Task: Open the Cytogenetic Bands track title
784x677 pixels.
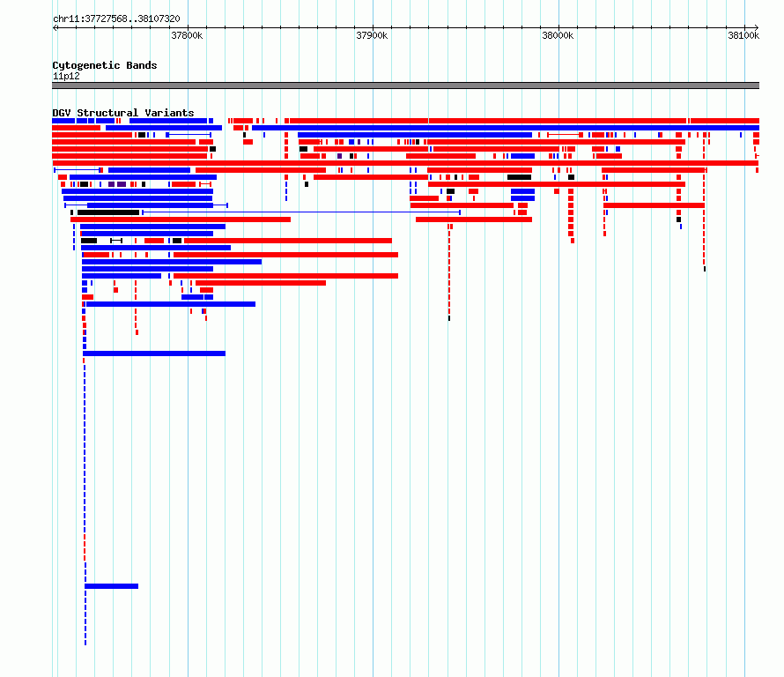Action: click(105, 65)
